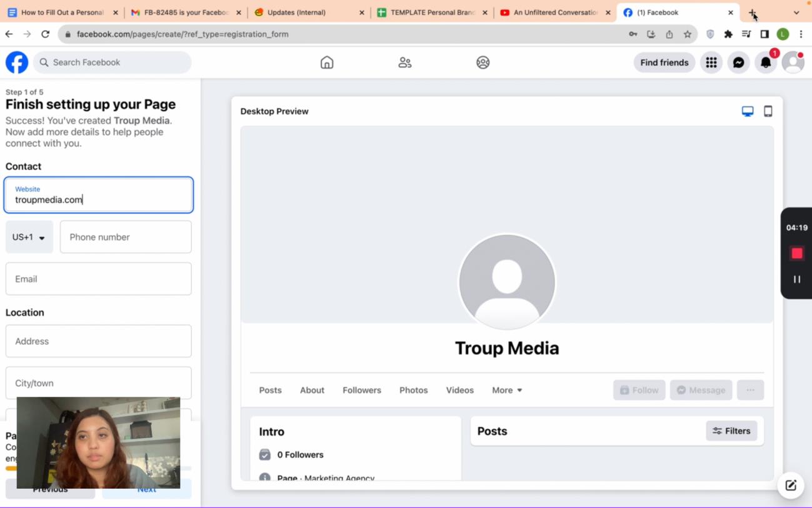This screenshot has height=508, width=812.
Task: Open the account profile menu
Action: tap(793, 62)
